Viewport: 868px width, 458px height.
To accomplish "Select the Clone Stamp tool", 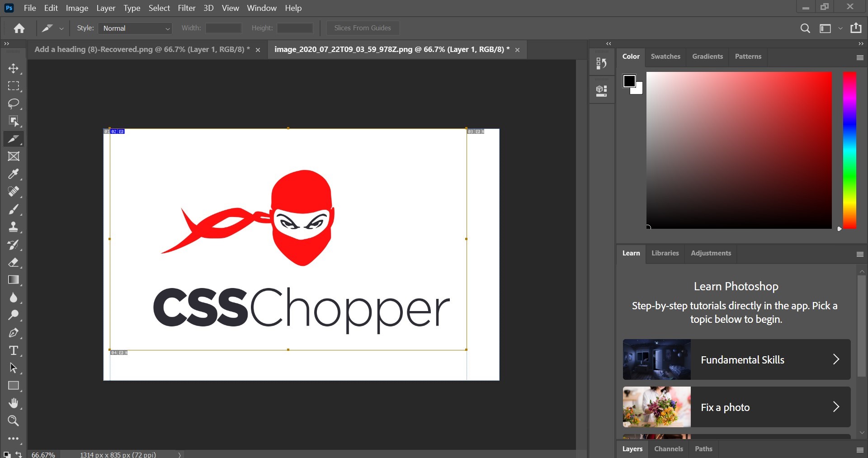I will (x=13, y=227).
